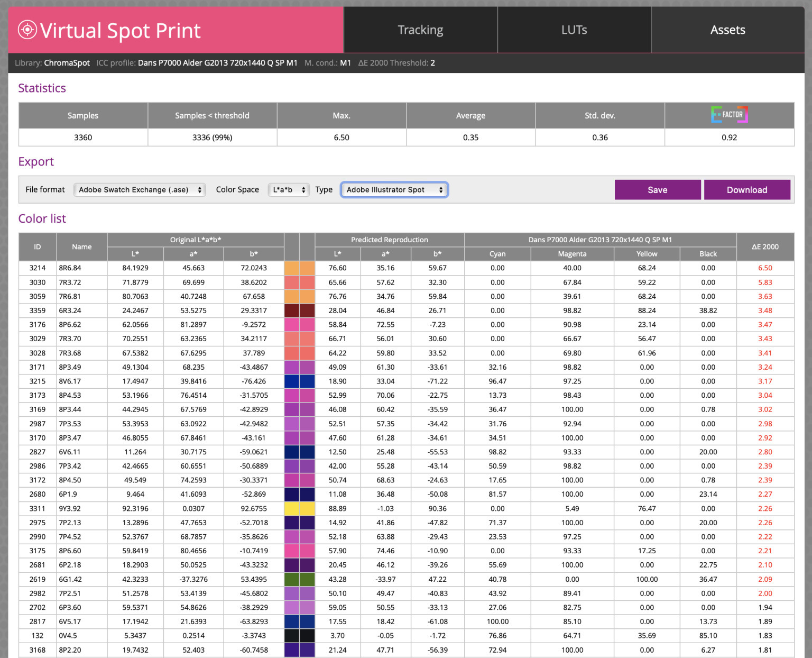812x658 pixels.
Task: Click the ΔE 2000 Threshold value 2
Action: (432, 63)
